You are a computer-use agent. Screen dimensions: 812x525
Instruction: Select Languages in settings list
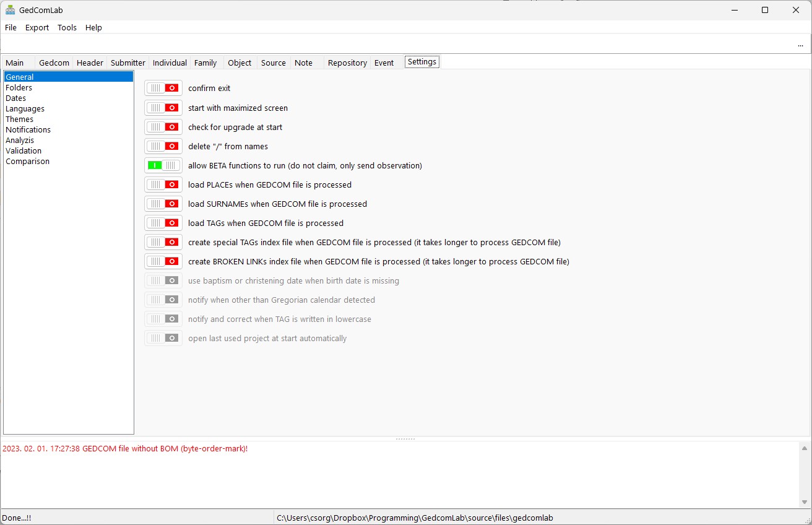68,108
